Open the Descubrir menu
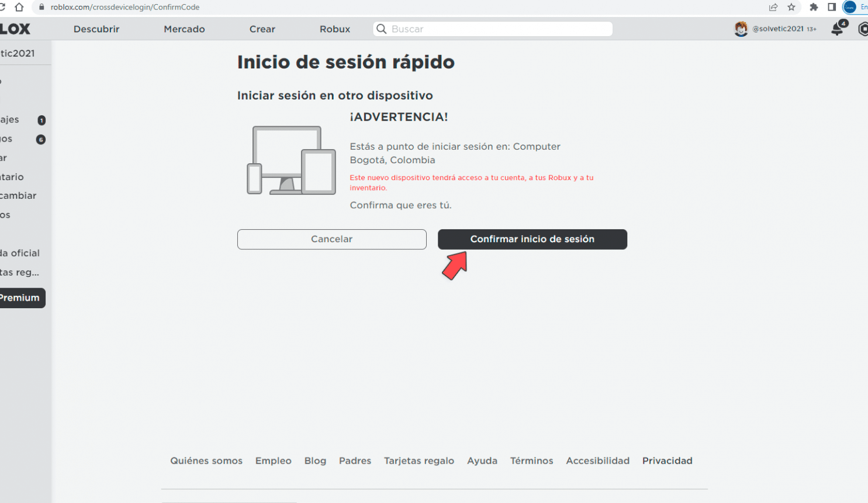The height and width of the screenshot is (503, 868). pyautogui.click(x=96, y=29)
